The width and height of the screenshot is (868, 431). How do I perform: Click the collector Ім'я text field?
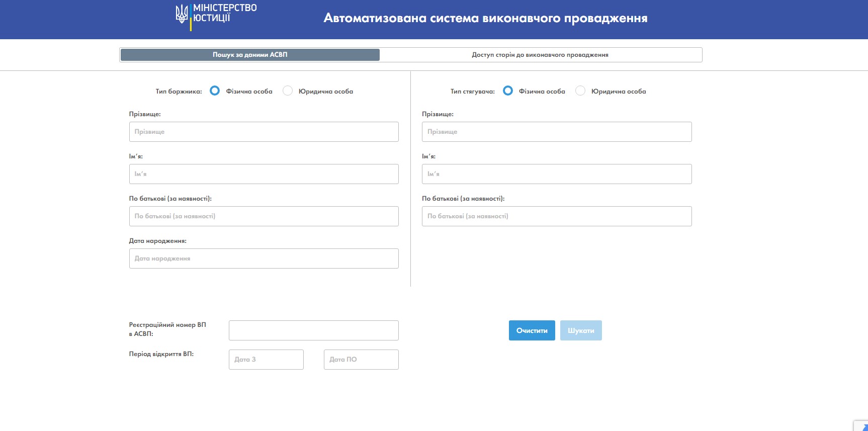click(x=557, y=174)
